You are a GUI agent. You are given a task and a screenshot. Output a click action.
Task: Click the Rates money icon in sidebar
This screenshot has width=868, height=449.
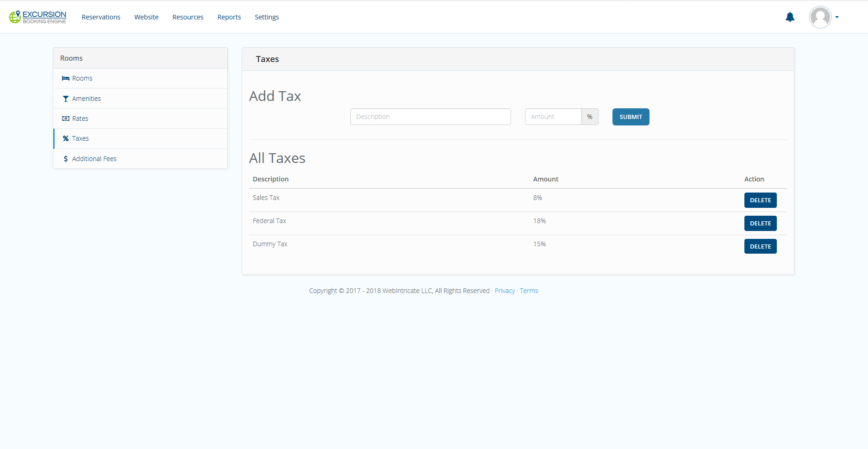pos(66,118)
